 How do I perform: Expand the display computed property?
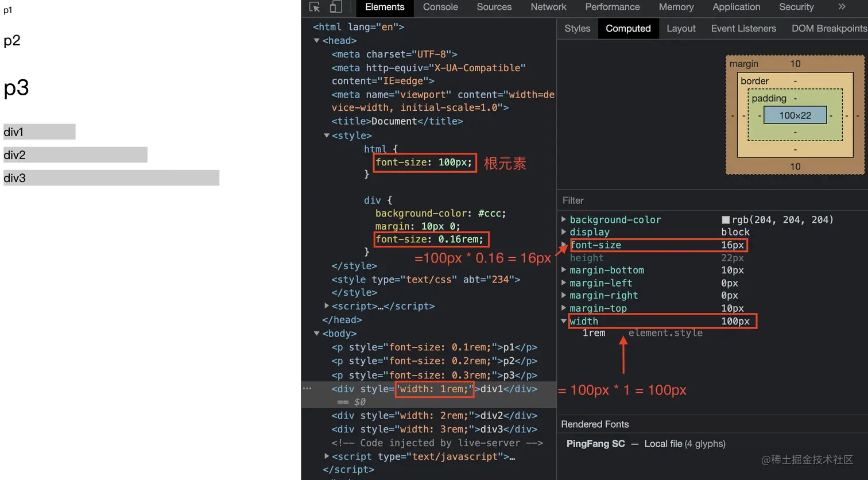click(x=564, y=232)
